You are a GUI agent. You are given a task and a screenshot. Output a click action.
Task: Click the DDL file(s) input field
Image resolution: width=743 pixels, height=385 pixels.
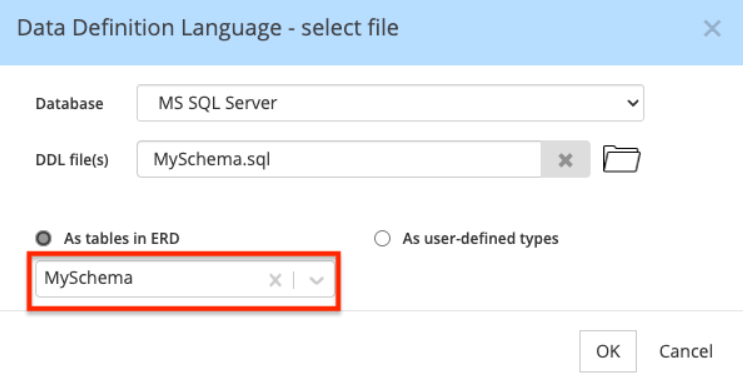(x=339, y=159)
